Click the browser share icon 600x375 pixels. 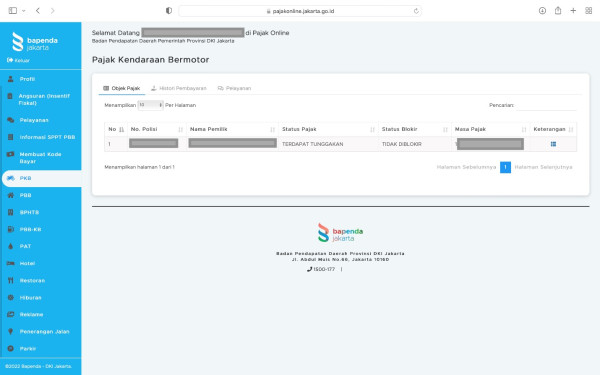pos(558,11)
